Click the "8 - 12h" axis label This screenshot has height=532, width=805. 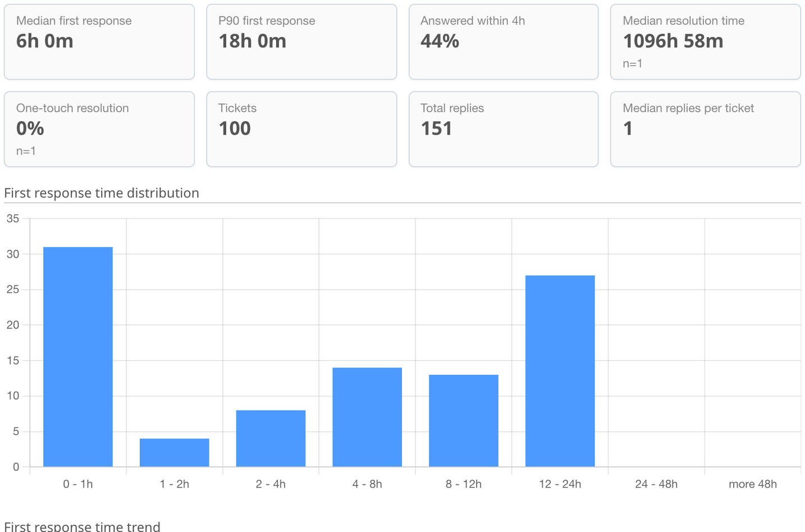[x=464, y=484]
